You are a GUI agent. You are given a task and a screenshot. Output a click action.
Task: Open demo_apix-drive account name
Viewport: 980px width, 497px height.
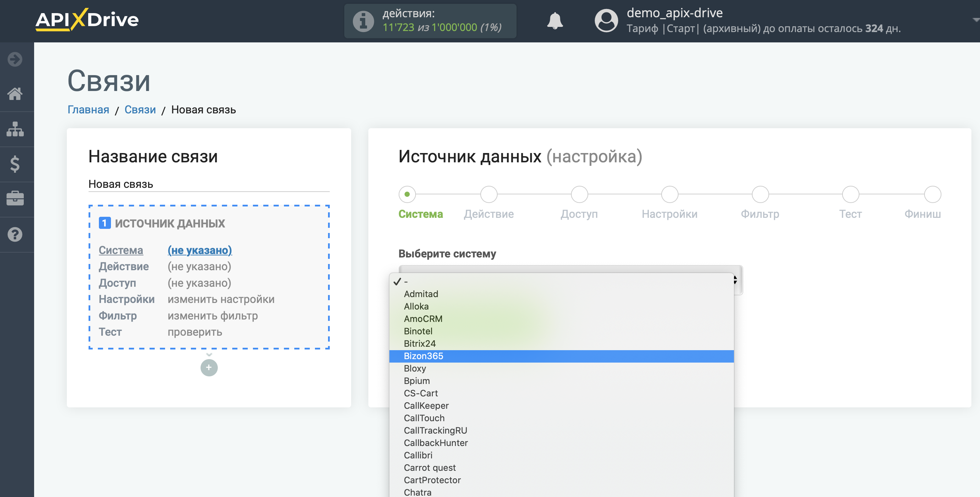[674, 13]
